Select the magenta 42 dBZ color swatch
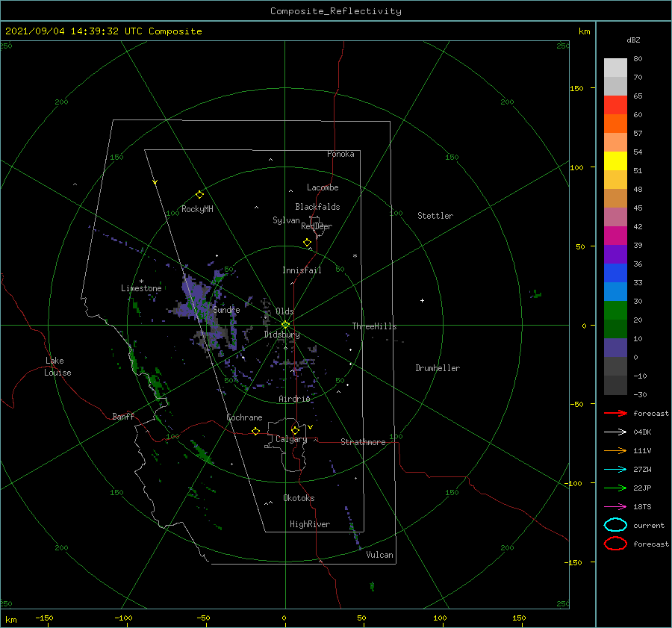672x628 pixels. tap(615, 235)
